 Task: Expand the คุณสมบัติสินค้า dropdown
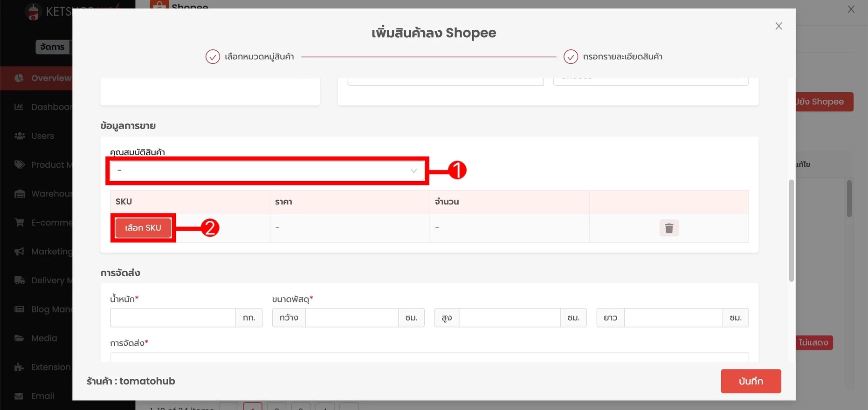(267, 171)
